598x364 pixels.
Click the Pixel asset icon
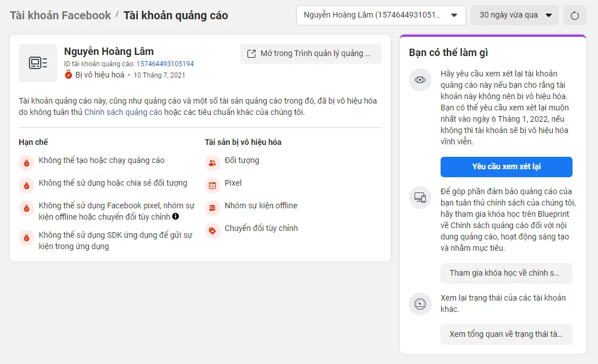tap(212, 185)
